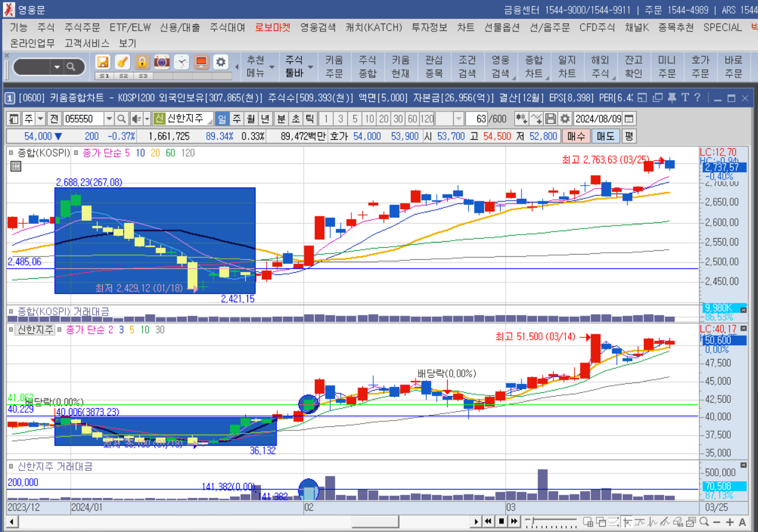Select the 분 (minute) period toggle
758x532 pixels.
[281, 118]
